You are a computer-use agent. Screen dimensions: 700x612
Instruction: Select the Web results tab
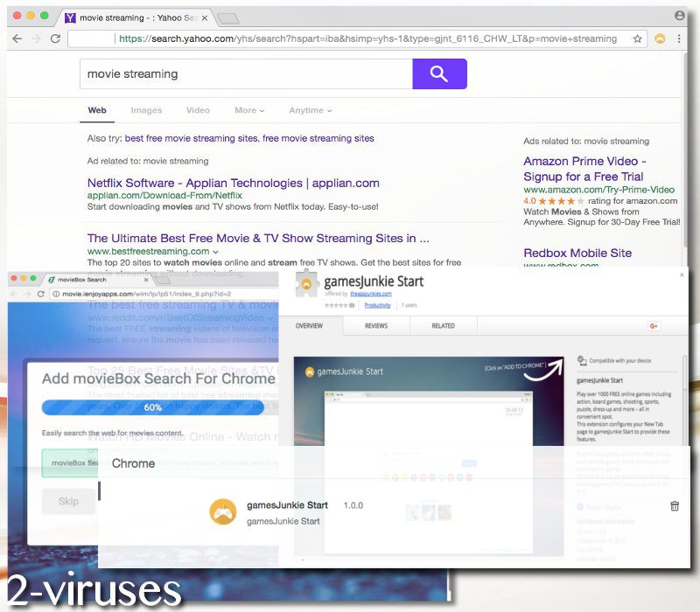point(97,110)
